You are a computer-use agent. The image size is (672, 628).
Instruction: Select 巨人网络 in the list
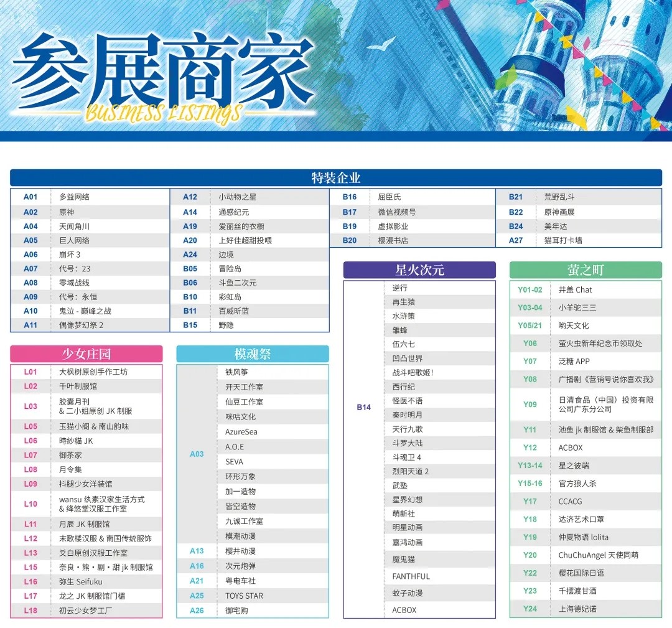click(75, 240)
